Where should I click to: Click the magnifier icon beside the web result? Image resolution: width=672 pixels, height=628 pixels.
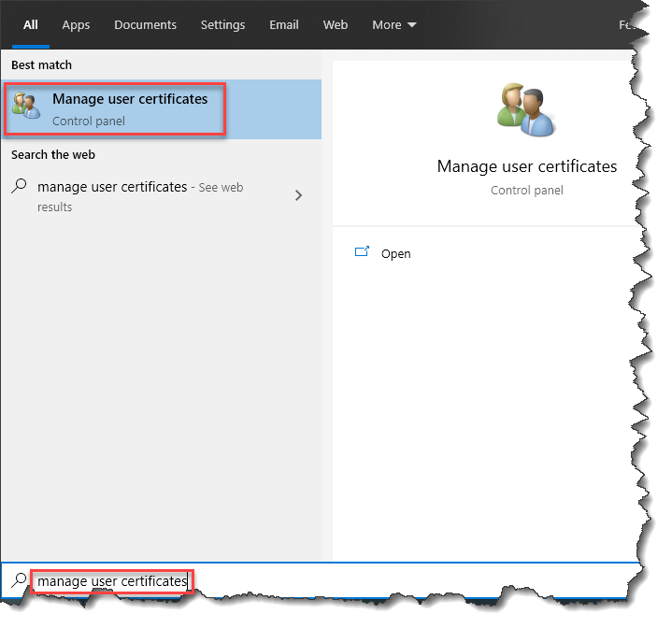[19, 187]
